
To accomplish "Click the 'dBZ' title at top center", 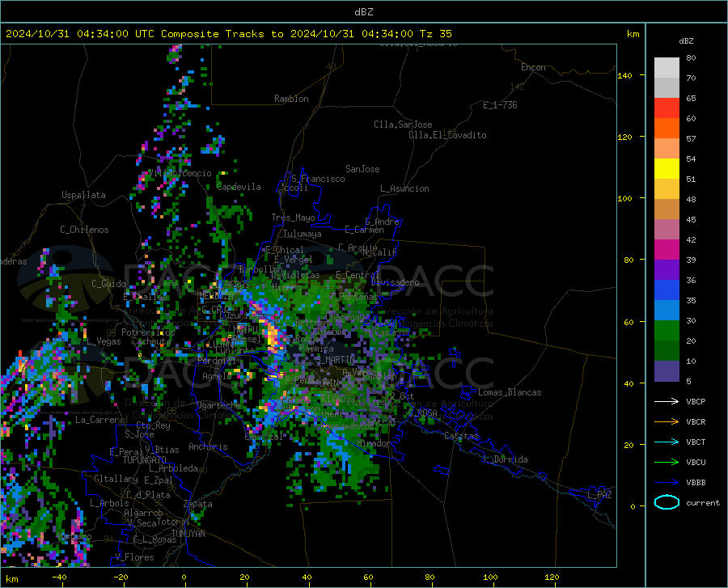I will [363, 12].
